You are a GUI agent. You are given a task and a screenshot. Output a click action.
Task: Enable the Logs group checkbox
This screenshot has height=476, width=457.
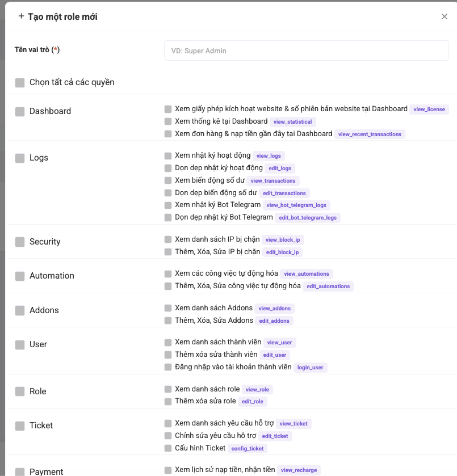pos(20,158)
